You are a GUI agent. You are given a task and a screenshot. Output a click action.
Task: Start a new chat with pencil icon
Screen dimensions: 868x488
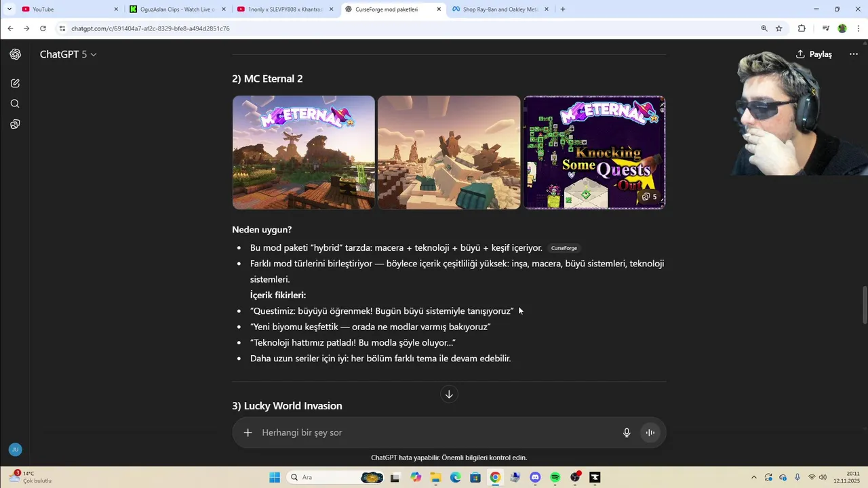[15, 83]
